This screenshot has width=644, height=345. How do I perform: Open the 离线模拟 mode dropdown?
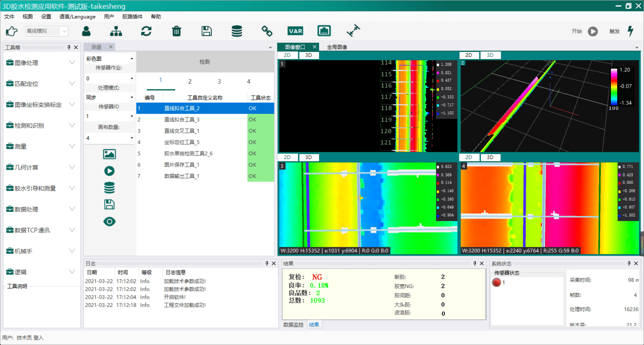(x=64, y=31)
